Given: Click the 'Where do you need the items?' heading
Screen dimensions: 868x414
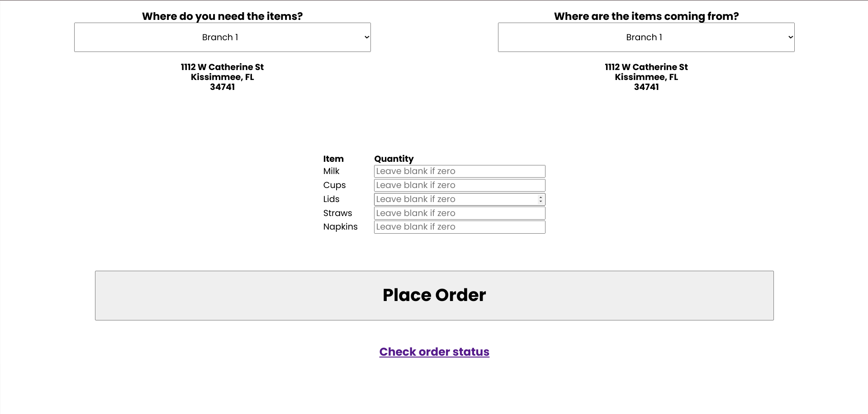Looking at the screenshot, I should click(223, 16).
